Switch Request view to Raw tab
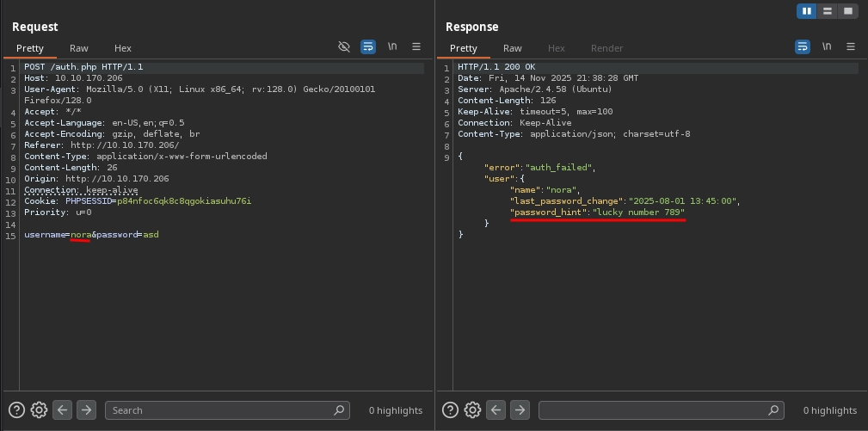Image resolution: width=868 pixels, height=431 pixels. point(79,48)
